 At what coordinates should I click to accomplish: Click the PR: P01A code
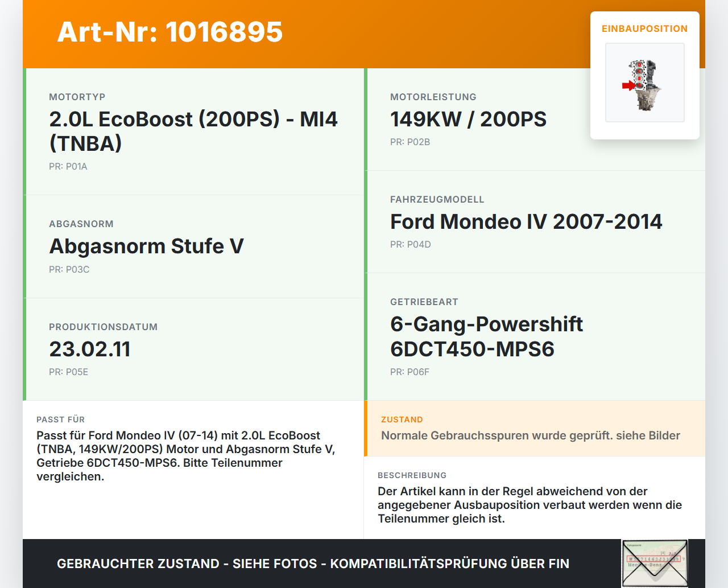(68, 167)
